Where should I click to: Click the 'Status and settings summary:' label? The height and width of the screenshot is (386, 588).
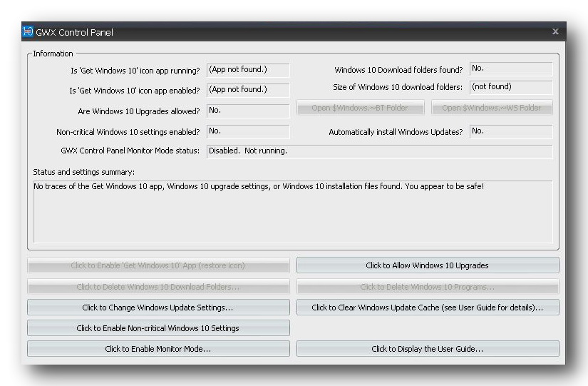(x=83, y=172)
